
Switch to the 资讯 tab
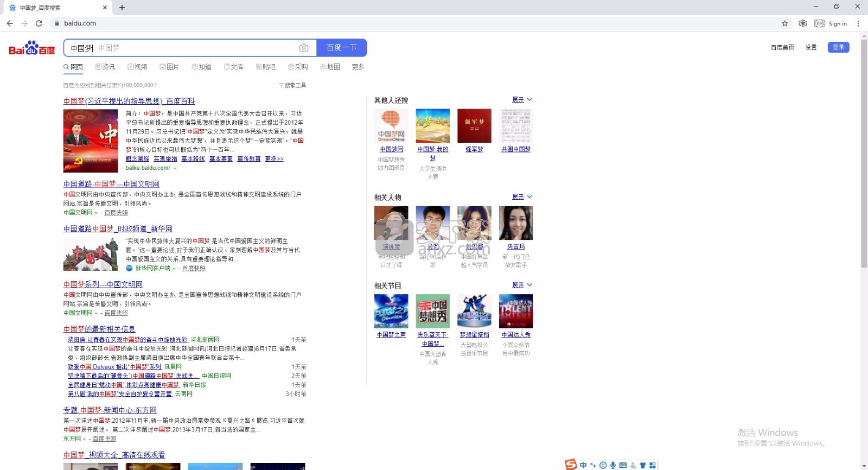coord(105,67)
